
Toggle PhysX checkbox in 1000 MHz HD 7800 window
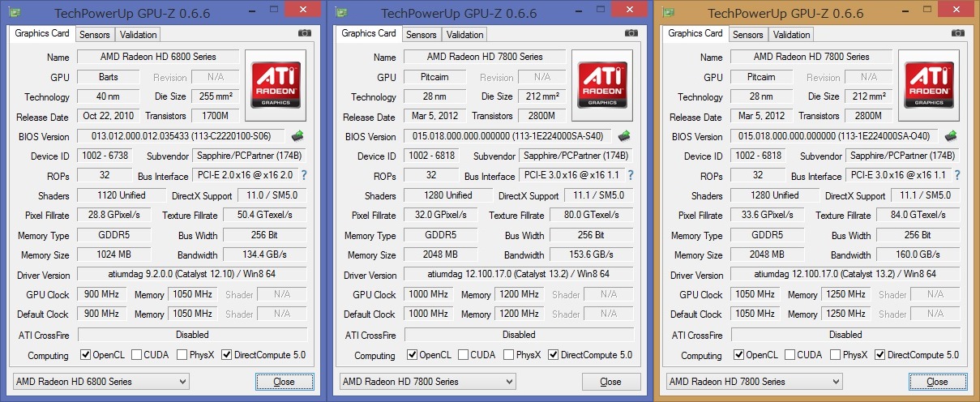[x=508, y=355]
